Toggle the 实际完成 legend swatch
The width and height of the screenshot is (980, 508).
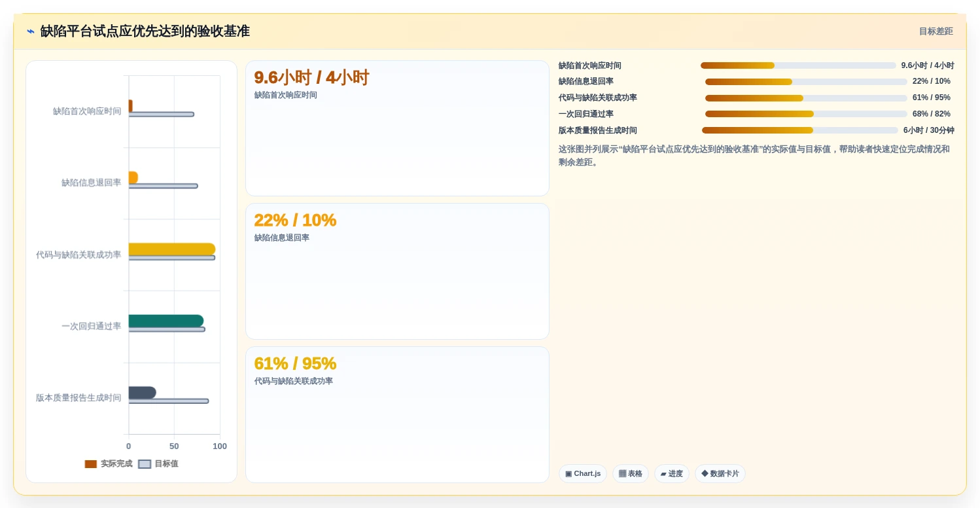tap(91, 464)
